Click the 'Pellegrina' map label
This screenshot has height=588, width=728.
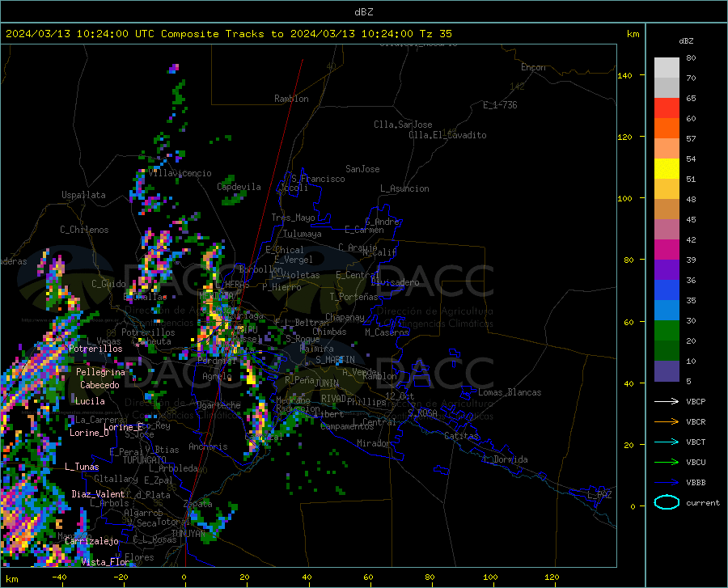tap(100, 372)
